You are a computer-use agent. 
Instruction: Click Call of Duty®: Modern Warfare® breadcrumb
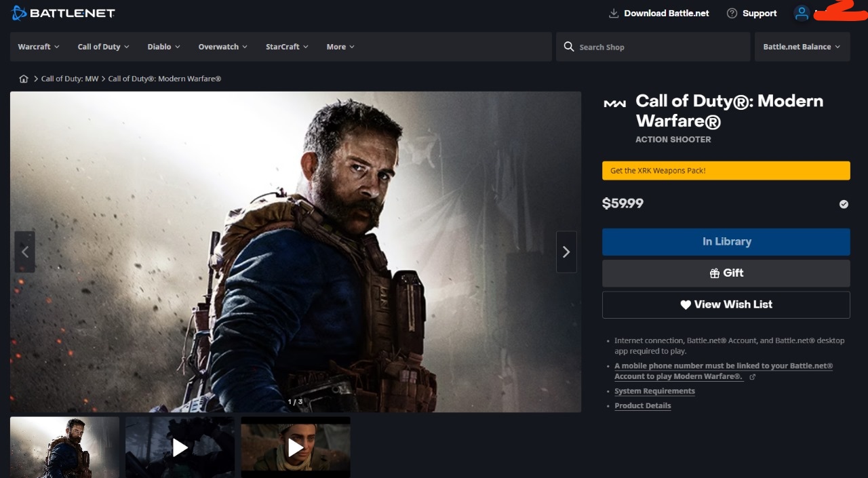pyautogui.click(x=165, y=79)
